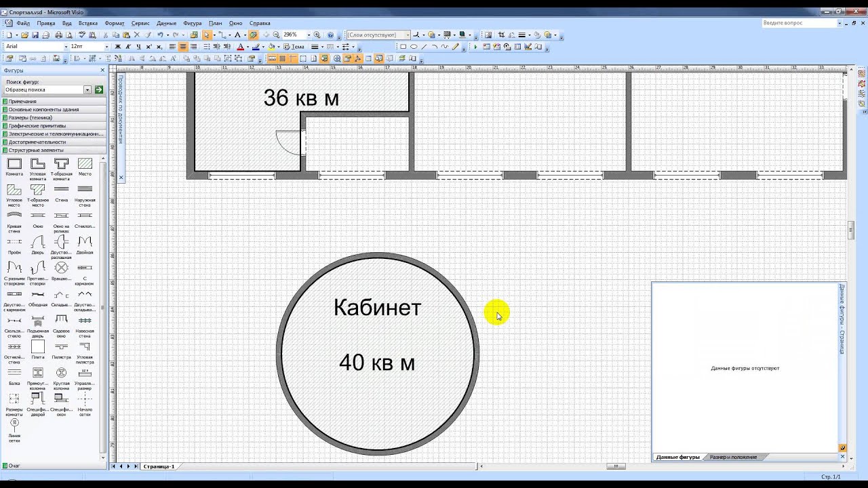The image size is (868, 488).
Task: Toggle italic (К) formatting
Action: coord(128,47)
